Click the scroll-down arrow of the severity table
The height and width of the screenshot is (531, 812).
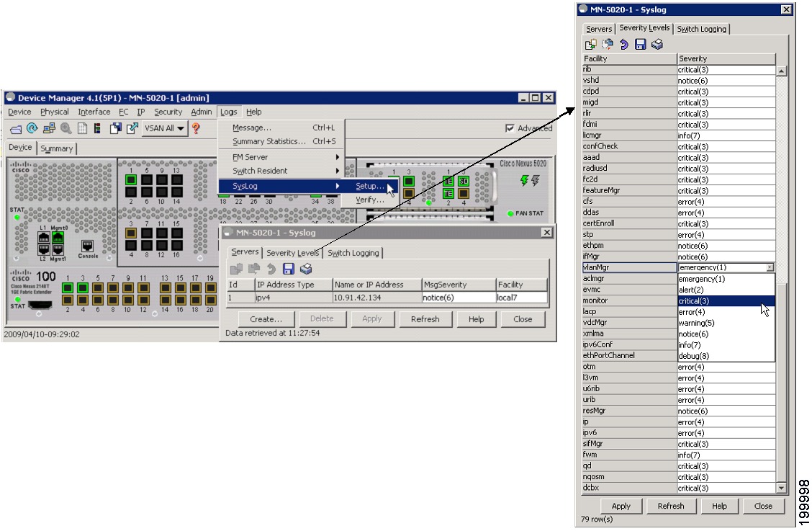coord(782,488)
